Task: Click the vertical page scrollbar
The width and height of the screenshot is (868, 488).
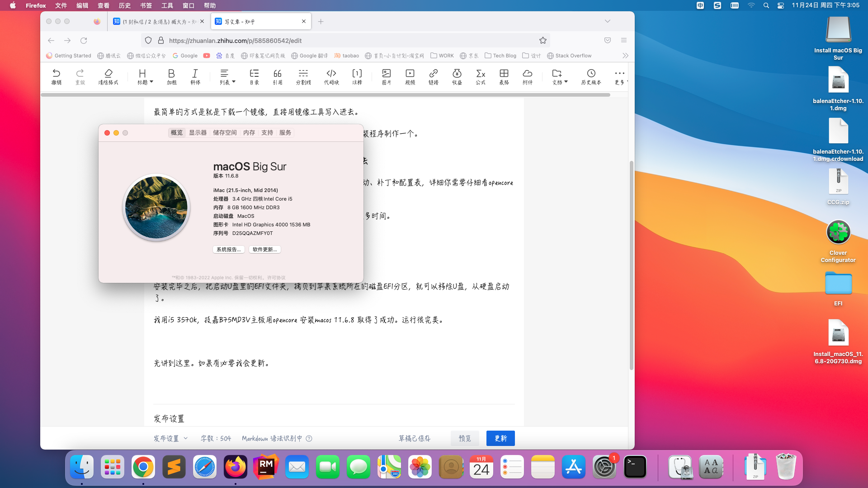Action: [632, 266]
